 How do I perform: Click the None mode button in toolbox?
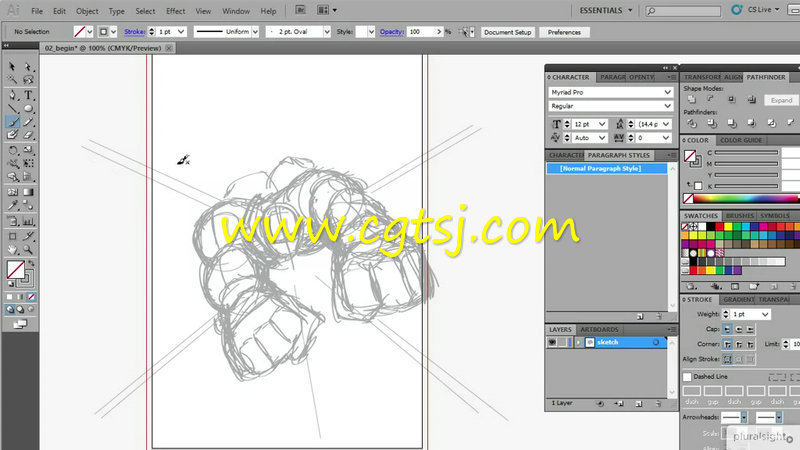tap(32, 296)
